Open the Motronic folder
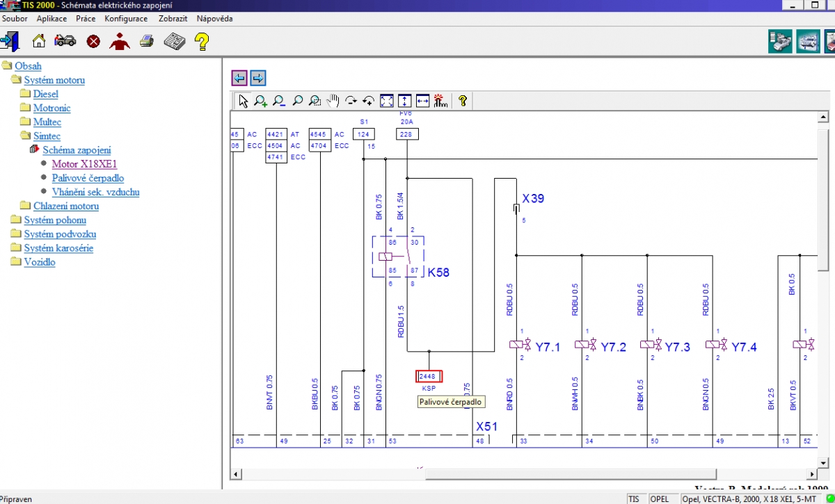 click(52, 108)
